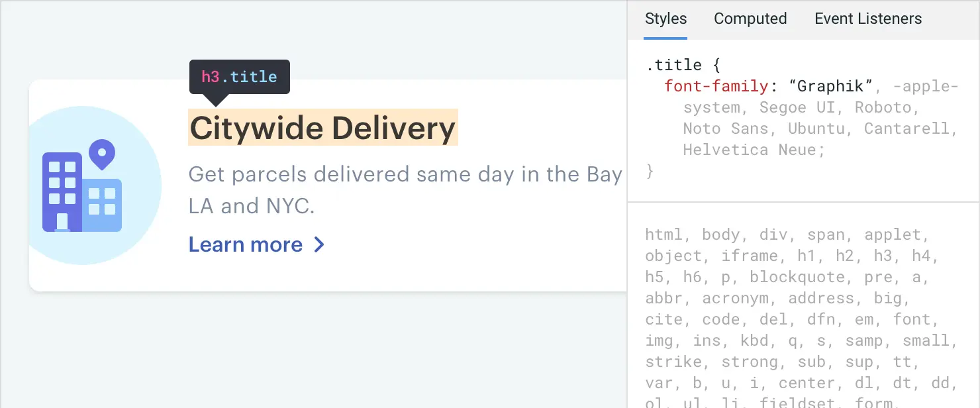Open the Computed tab
Screen dimensions: 980x408
tap(750, 19)
